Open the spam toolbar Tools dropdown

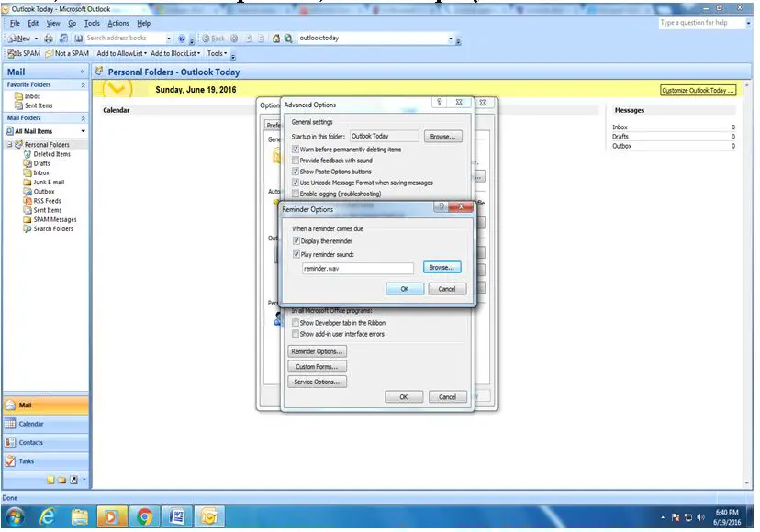tap(218, 53)
